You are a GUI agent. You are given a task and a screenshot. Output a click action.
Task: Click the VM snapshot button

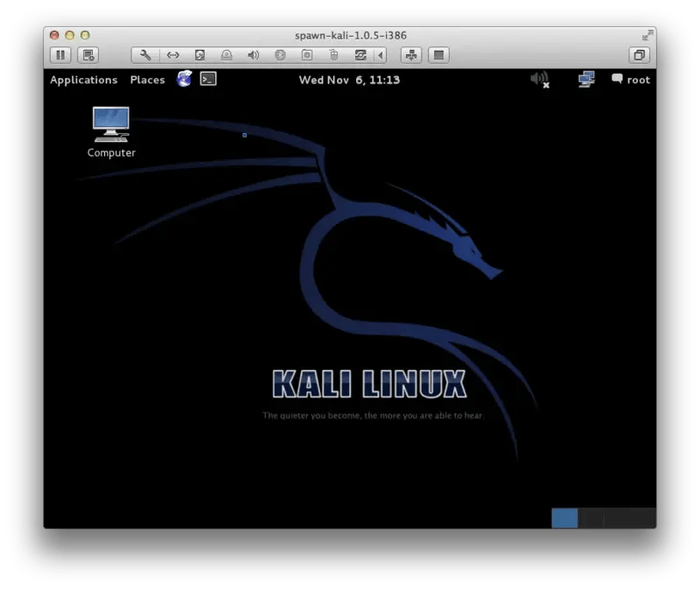pyautogui.click(x=87, y=55)
